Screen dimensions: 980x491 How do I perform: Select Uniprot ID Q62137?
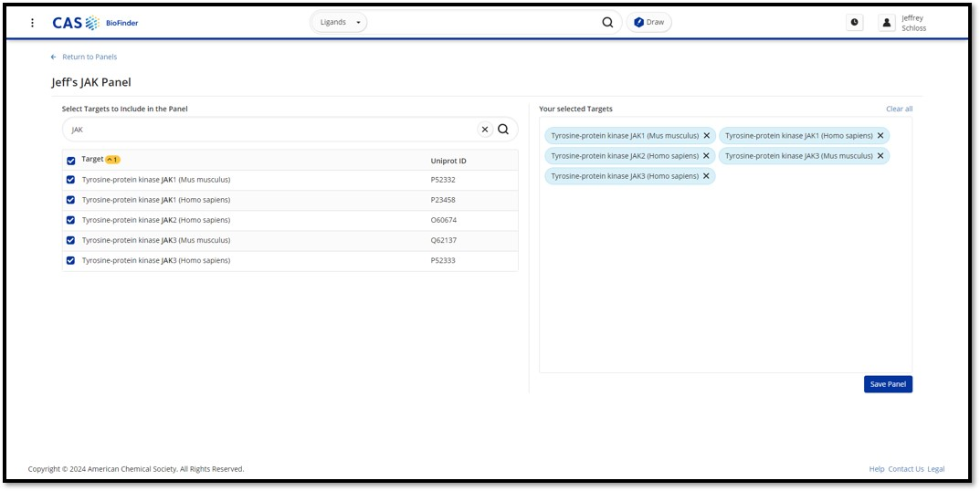[444, 240]
